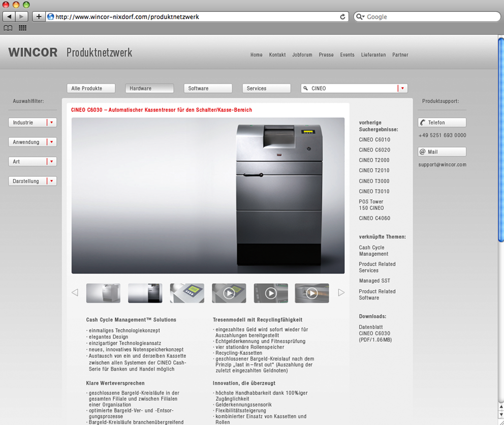504x425 pixels.
Task: Click into the browser address bar
Action: (196, 17)
